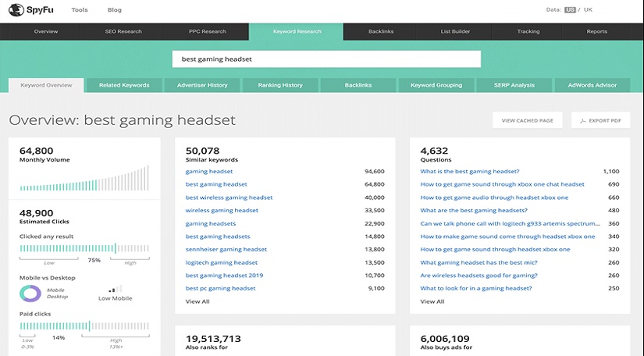Click the 48,900 Estimated Clicks value
Image resolution: width=644 pixels, height=356 pixels.
tap(36, 213)
